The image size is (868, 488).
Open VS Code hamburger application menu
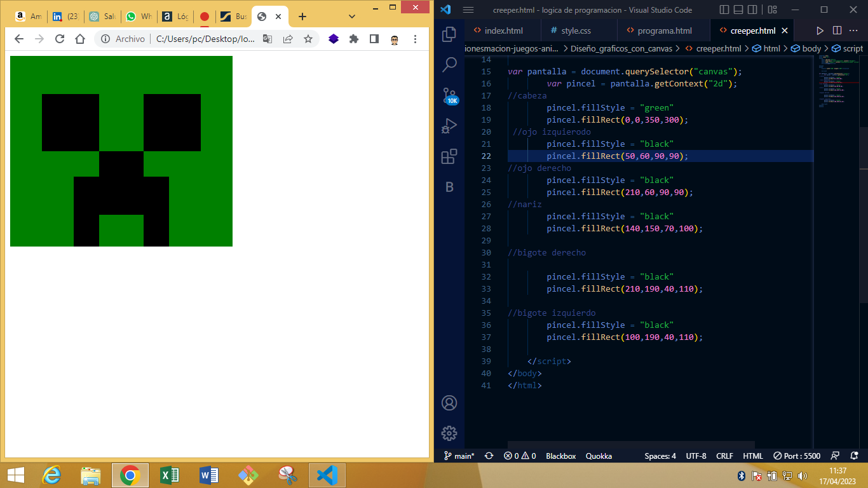[x=468, y=10]
